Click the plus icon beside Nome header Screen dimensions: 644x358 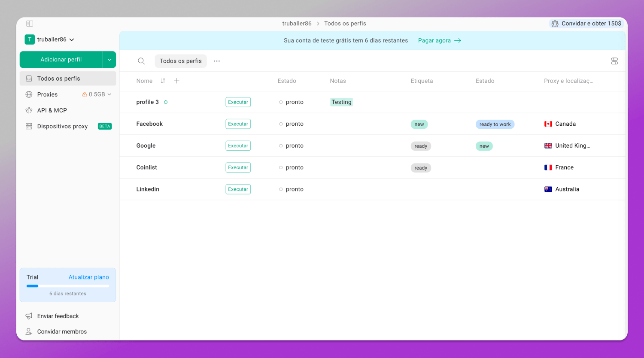[x=176, y=81]
